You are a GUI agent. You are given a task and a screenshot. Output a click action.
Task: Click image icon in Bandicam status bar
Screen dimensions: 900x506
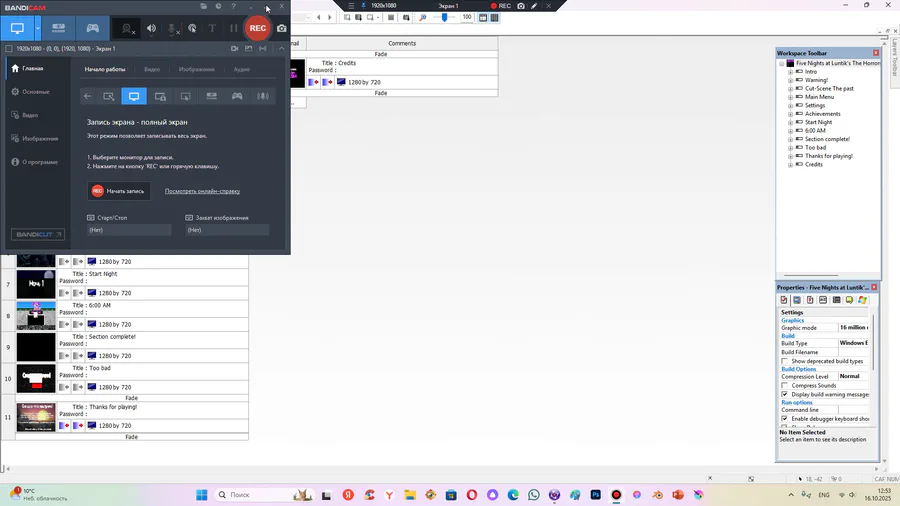(249, 49)
